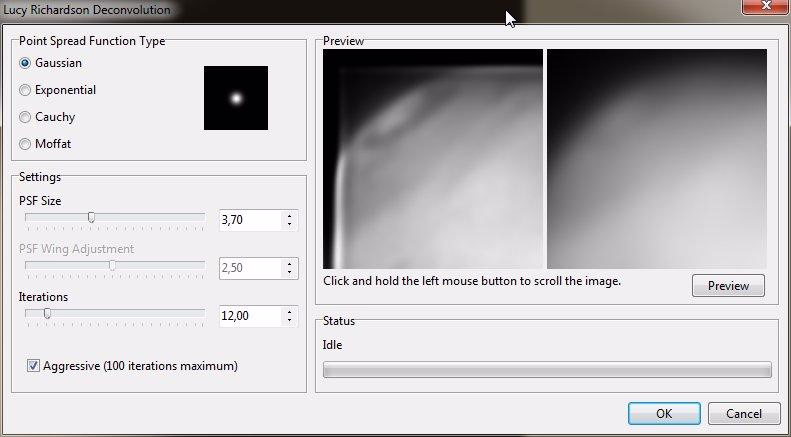791x437 pixels.
Task: Click the right preview image pane
Action: (657, 157)
